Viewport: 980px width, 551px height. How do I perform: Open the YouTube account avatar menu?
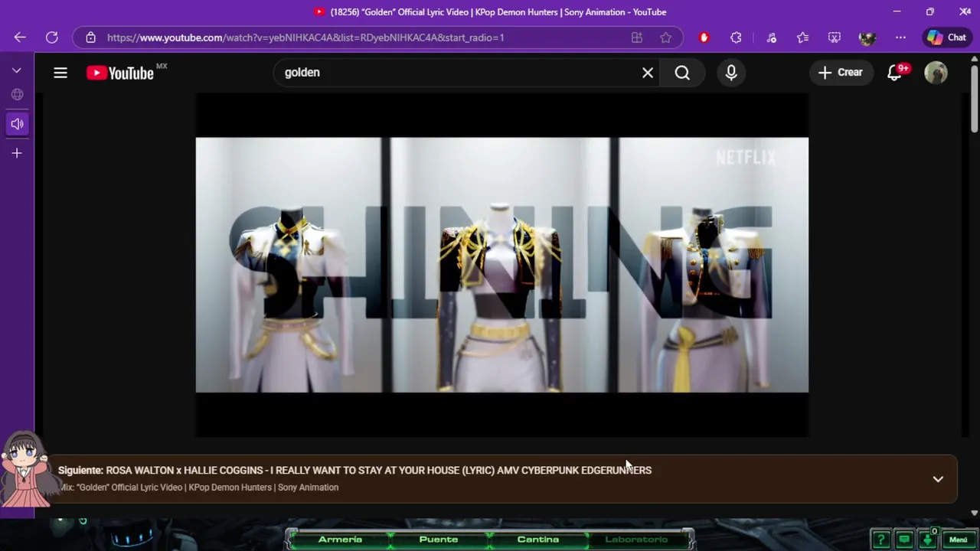pos(936,73)
